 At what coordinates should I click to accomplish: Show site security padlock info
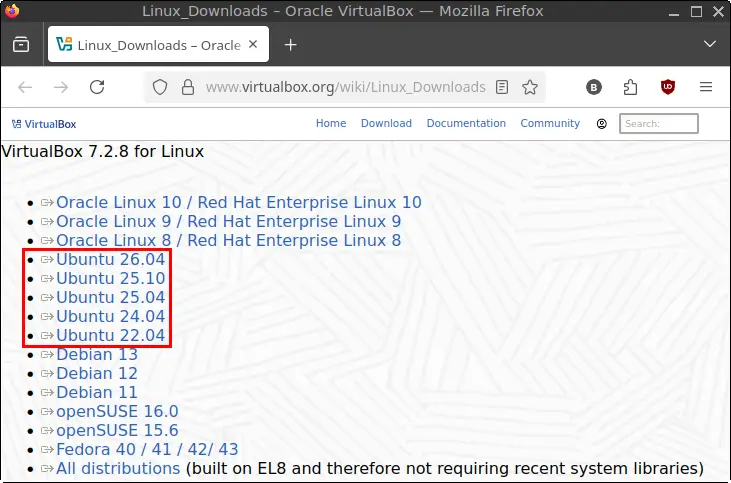[x=188, y=87]
